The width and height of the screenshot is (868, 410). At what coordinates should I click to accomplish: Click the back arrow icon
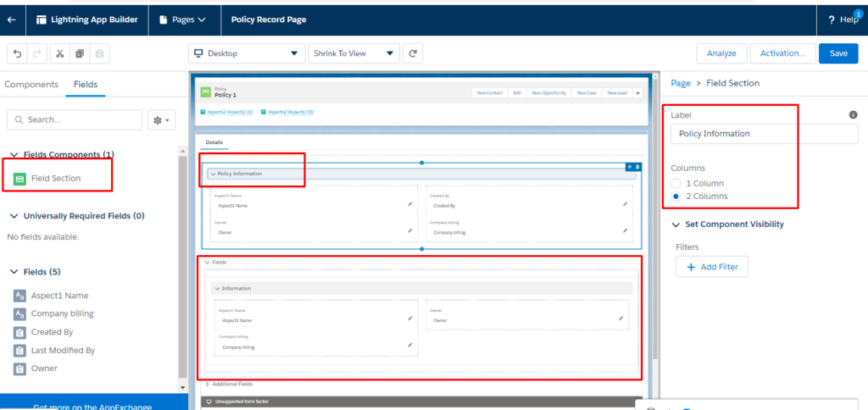(12, 19)
